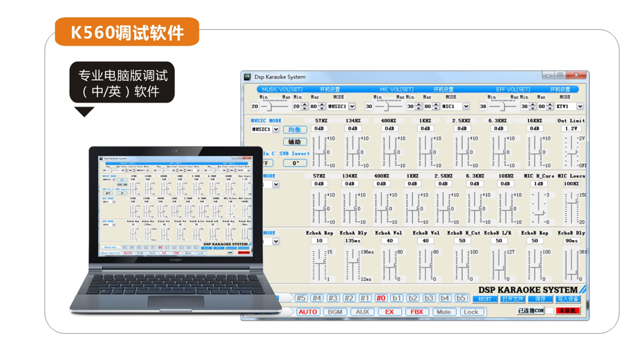Open the MIC VOL mode dropdown showing MIC1
Image resolution: width=644 pixels, height=343 pixels.
click(x=466, y=106)
